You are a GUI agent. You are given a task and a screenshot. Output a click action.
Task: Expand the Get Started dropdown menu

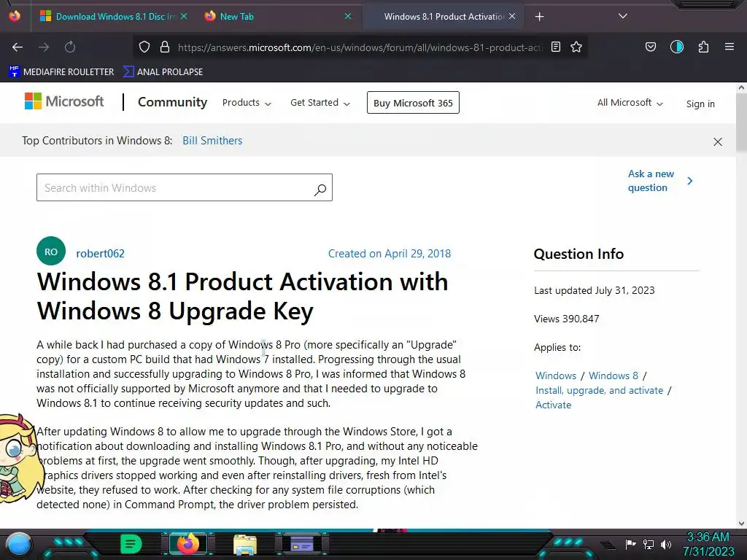coord(320,103)
